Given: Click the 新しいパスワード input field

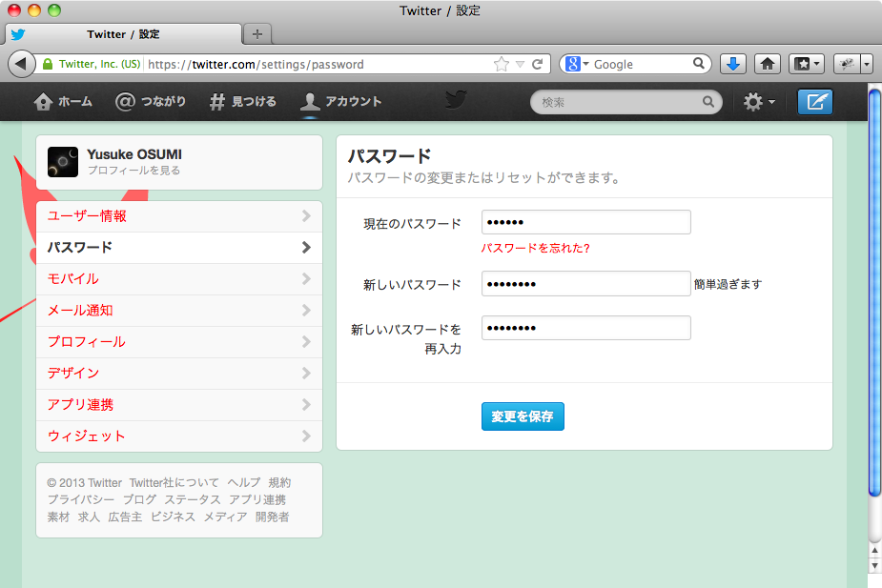Looking at the screenshot, I should click(x=586, y=284).
